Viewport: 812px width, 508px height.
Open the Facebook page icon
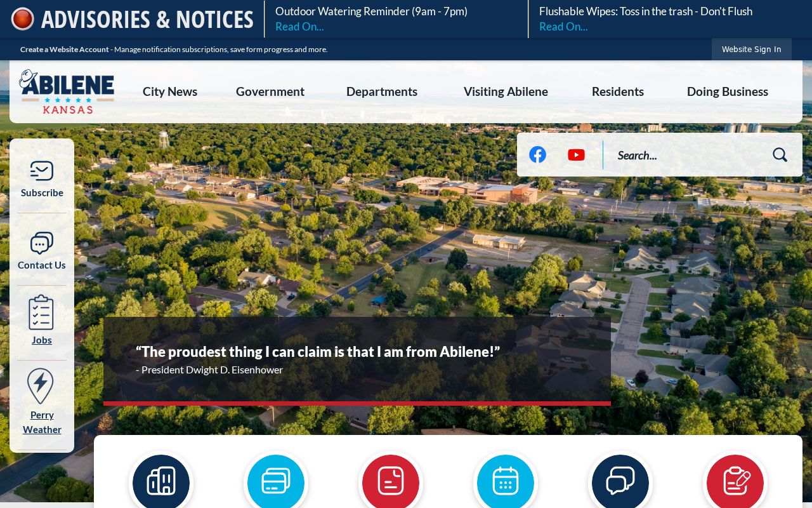[x=537, y=155]
